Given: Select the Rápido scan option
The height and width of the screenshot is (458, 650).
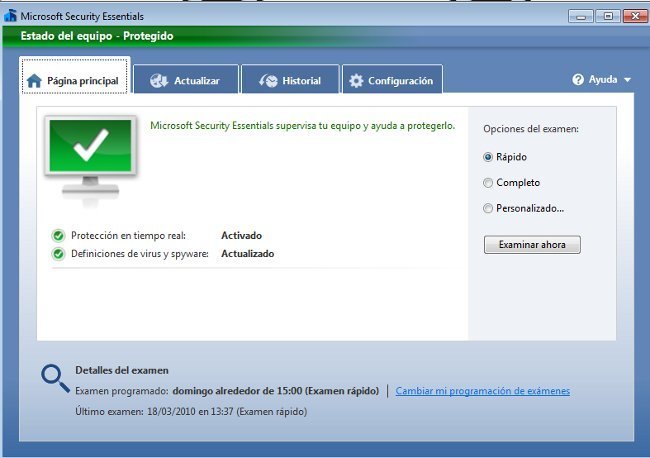Looking at the screenshot, I should tap(488, 157).
